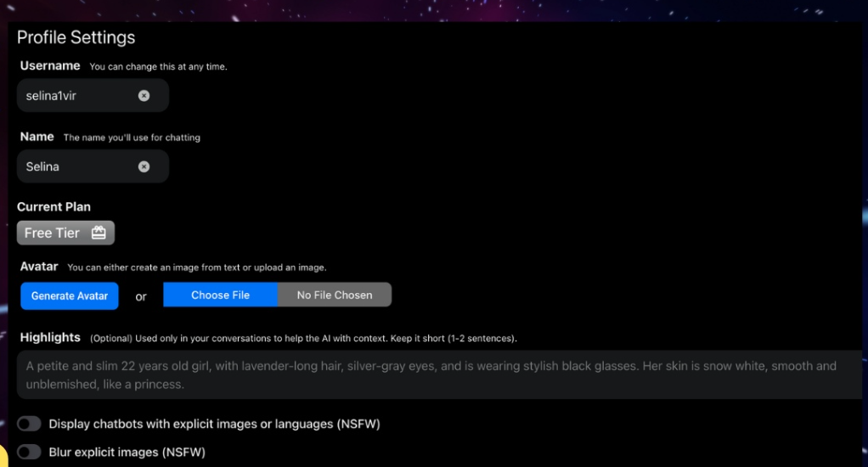Click the Current Plan label

54,206
